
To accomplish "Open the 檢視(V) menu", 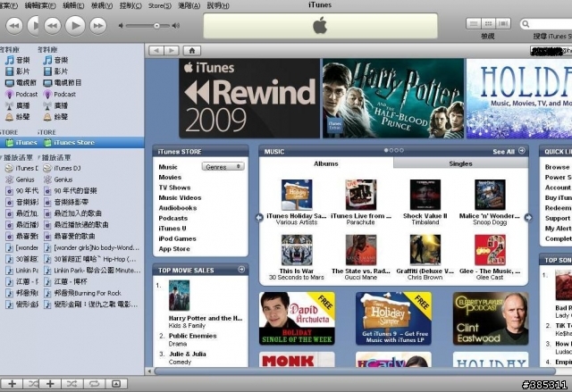I will tap(102, 5).
